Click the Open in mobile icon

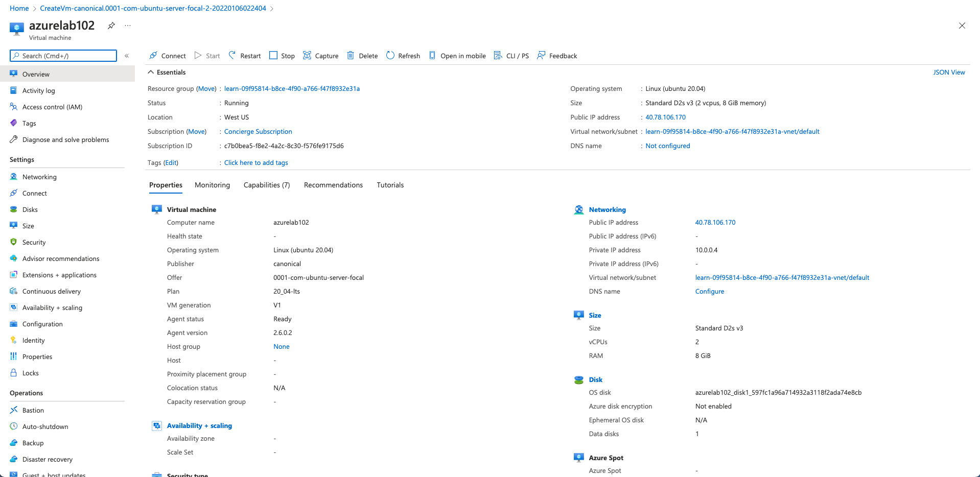(x=432, y=55)
